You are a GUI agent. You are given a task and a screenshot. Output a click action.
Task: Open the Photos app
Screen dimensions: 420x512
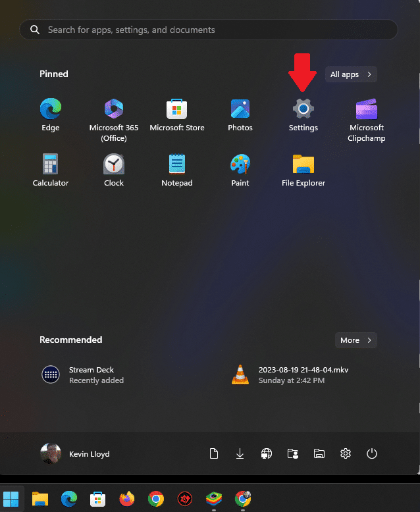tap(240, 115)
